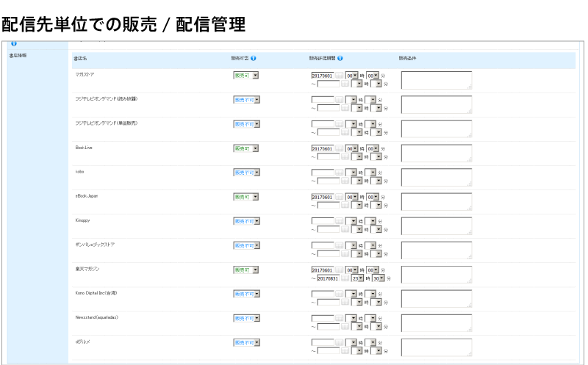The height and width of the screenshot is (365, 588).
Task: Click the 販売条件 text area for マガストア
Action: coord(436,80)
